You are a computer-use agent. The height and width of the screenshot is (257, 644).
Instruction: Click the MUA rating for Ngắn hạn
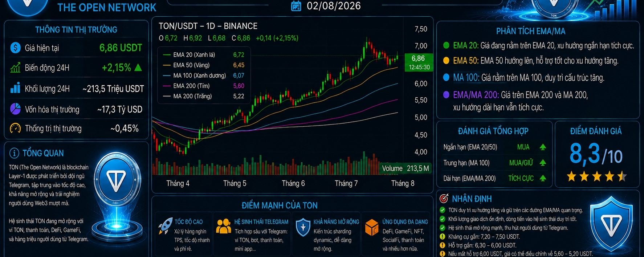point(523,147)
